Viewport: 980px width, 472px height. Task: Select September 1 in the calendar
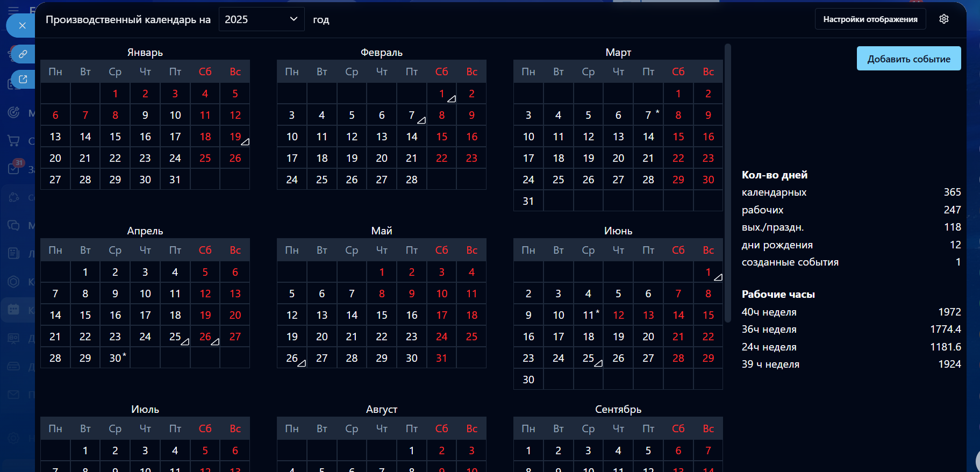[x=528, y=450]
